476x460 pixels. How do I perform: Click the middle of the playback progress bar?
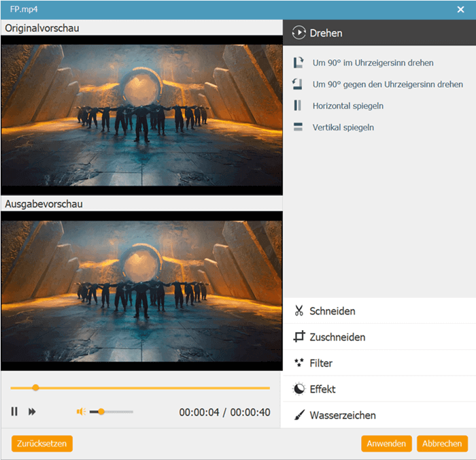tap(140, 388)
